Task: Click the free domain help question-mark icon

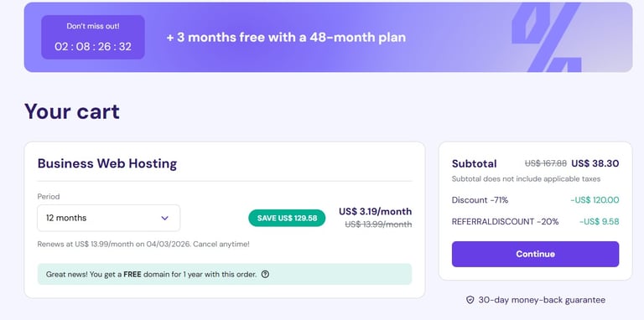Action: point(265,274)
